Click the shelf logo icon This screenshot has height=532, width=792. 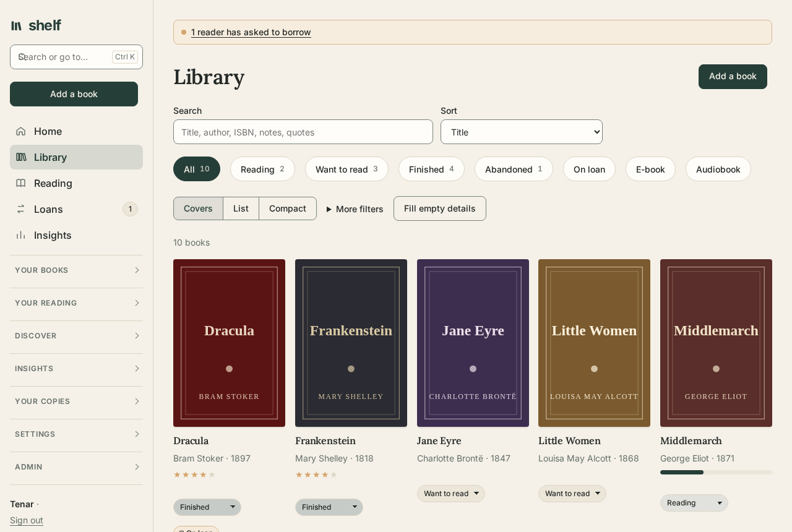[16, 25]
